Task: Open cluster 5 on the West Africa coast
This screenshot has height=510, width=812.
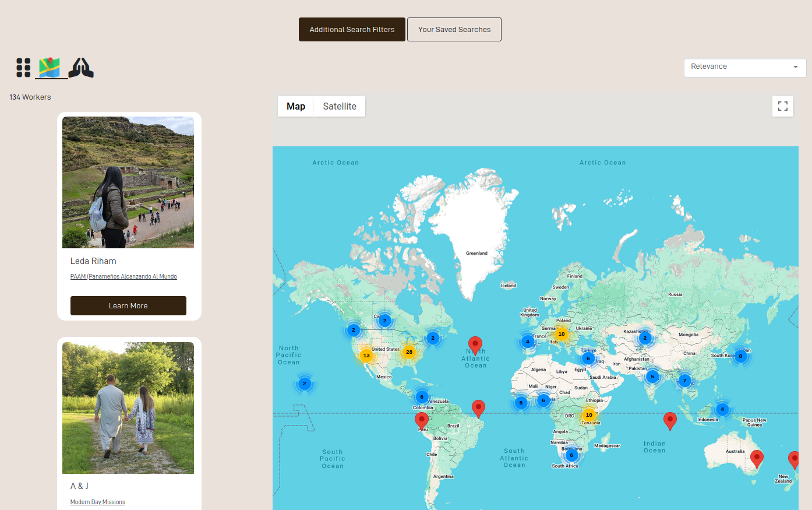Action: tap(521, 403)
